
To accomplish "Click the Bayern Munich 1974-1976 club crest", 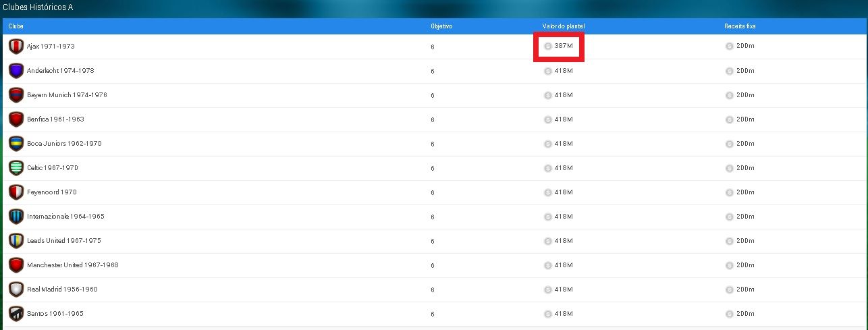I will click(x=16, y=95).
